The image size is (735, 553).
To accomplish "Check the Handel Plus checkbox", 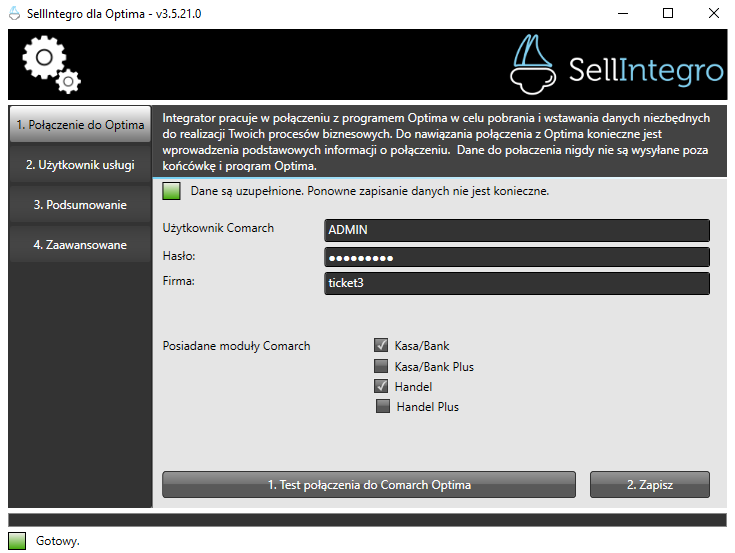I will point(383,406).
